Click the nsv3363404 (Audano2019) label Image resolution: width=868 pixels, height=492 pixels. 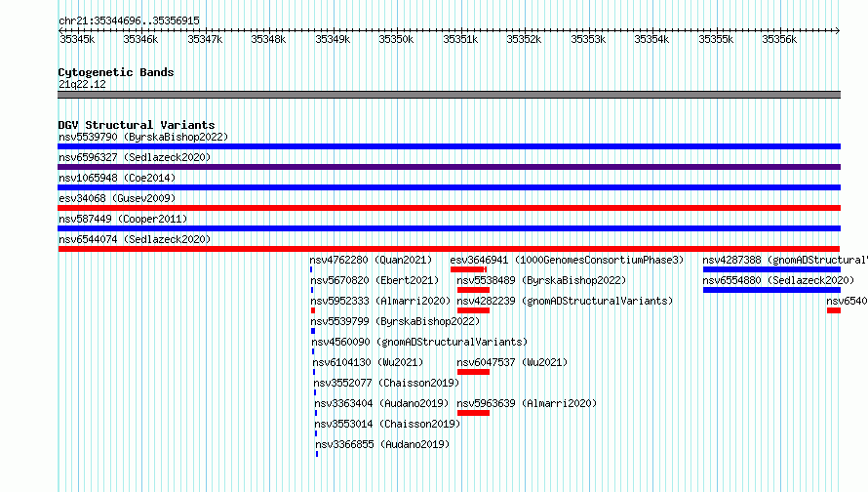click(x=381, y=403)
